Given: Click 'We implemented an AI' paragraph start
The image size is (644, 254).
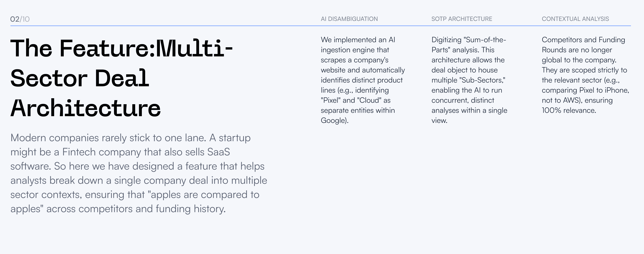Looking at the screenshot, I should point(358,40).
